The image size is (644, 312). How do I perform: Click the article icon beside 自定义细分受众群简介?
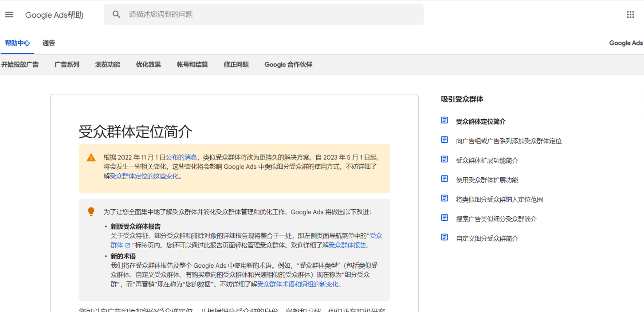point(444,237)
